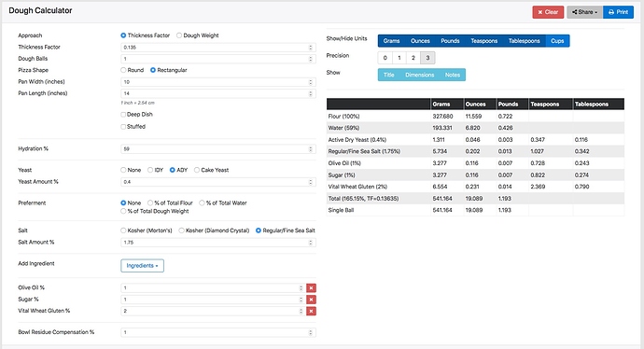The width and height of the screenshot is (644, 349).
Task: Click the 'Single Ball' row label
Action: point(341,210)
